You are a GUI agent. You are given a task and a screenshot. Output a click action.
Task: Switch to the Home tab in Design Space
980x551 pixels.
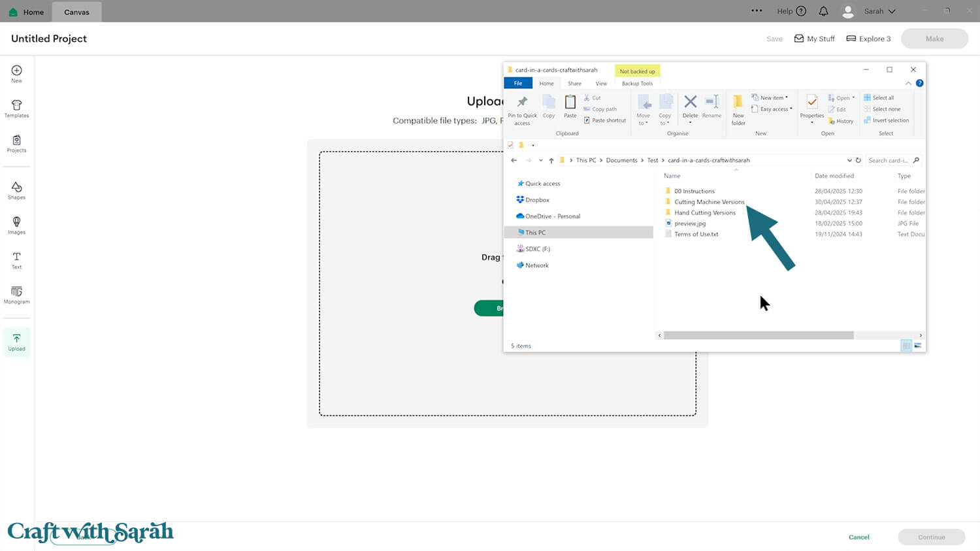pyautogui.click(x=27, y=12)
